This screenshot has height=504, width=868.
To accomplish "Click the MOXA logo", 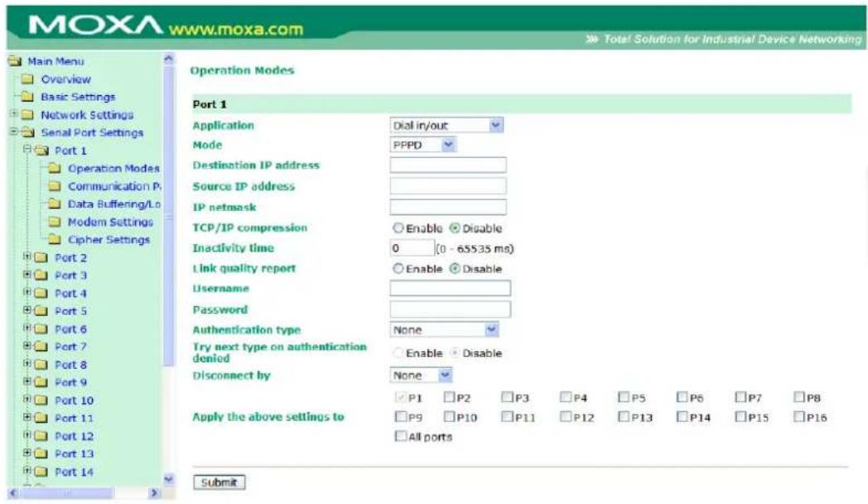I will point(95,26).
